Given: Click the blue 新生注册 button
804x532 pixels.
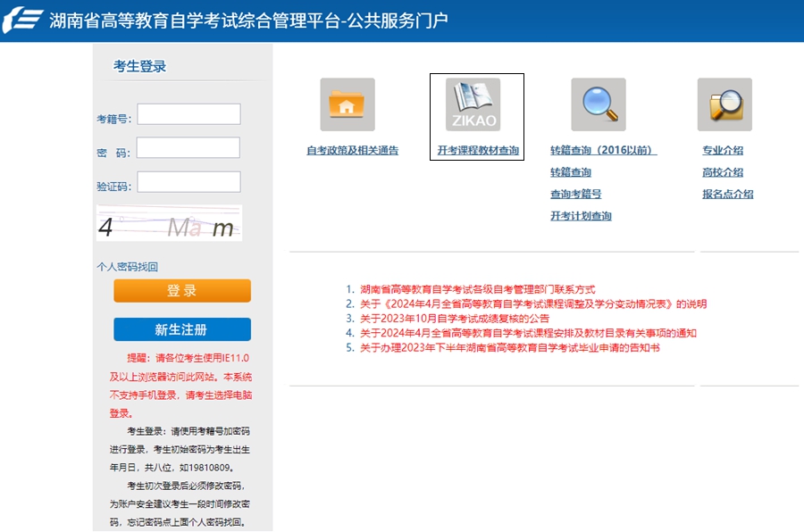Looking at the screenshot, I should click(182, 329).
